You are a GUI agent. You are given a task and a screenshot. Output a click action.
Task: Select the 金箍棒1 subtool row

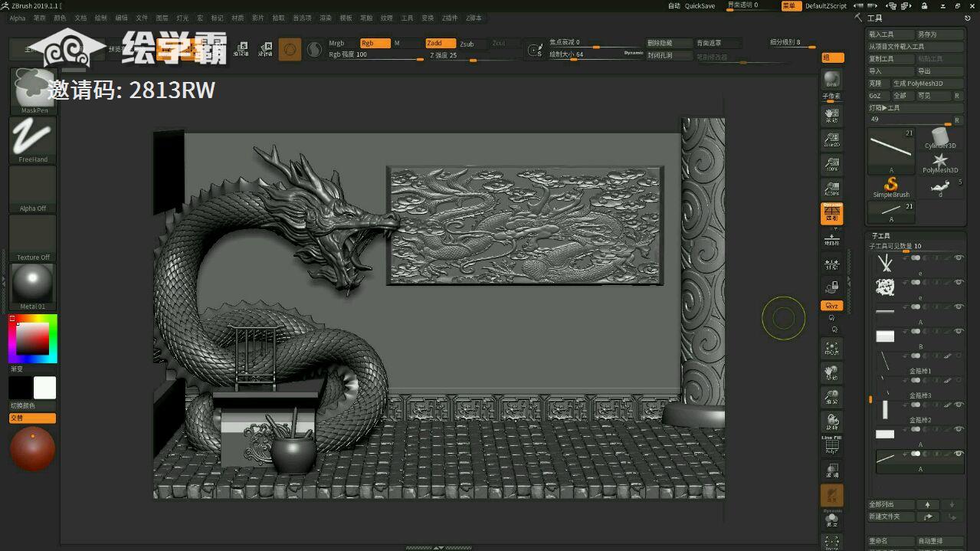click(919, 363)
